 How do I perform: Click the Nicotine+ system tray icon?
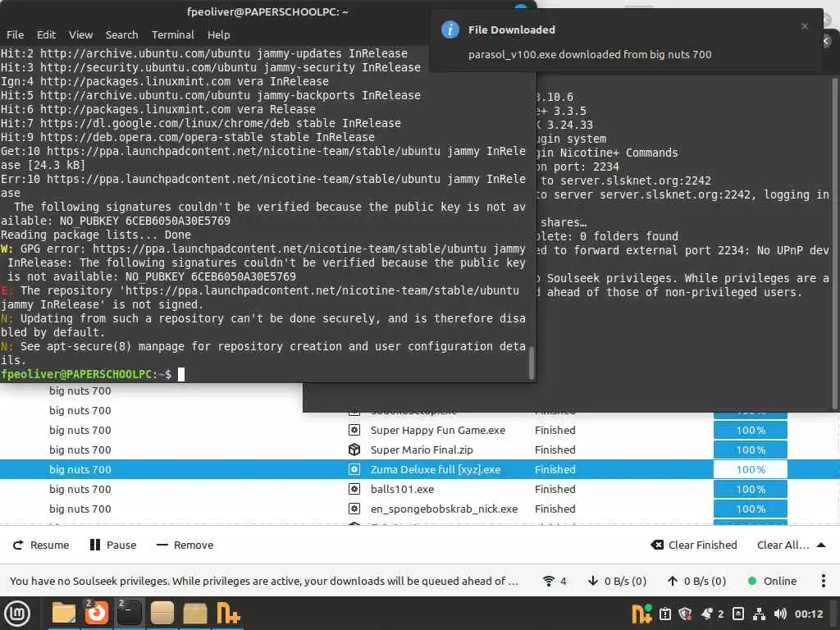pos(641,614)
